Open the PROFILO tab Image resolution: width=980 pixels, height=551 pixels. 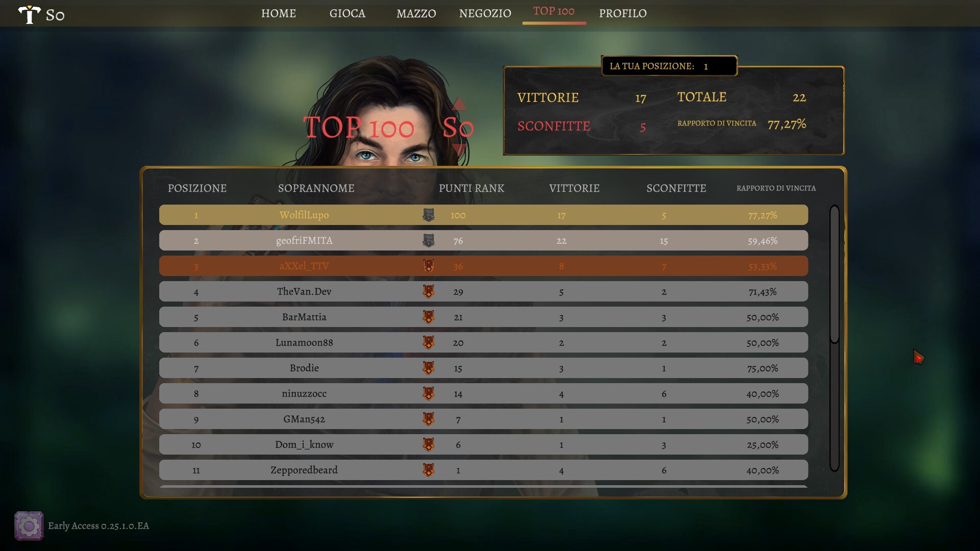[x=623, y=13]
